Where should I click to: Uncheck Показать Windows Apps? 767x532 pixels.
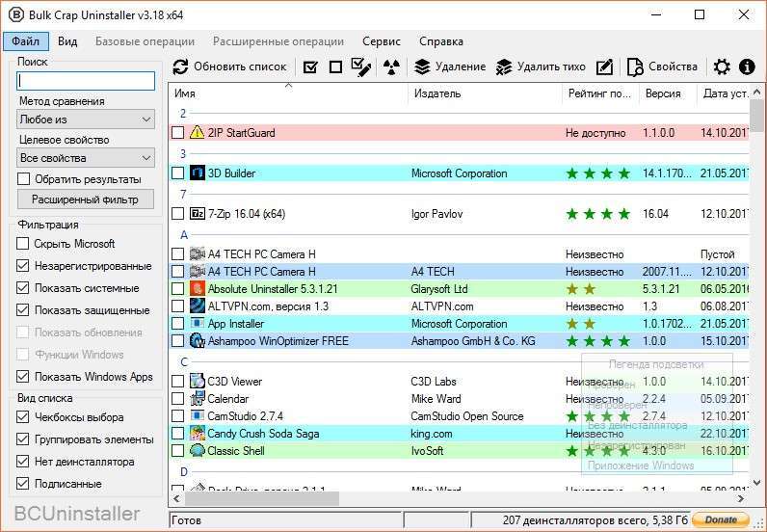point(22,376)
